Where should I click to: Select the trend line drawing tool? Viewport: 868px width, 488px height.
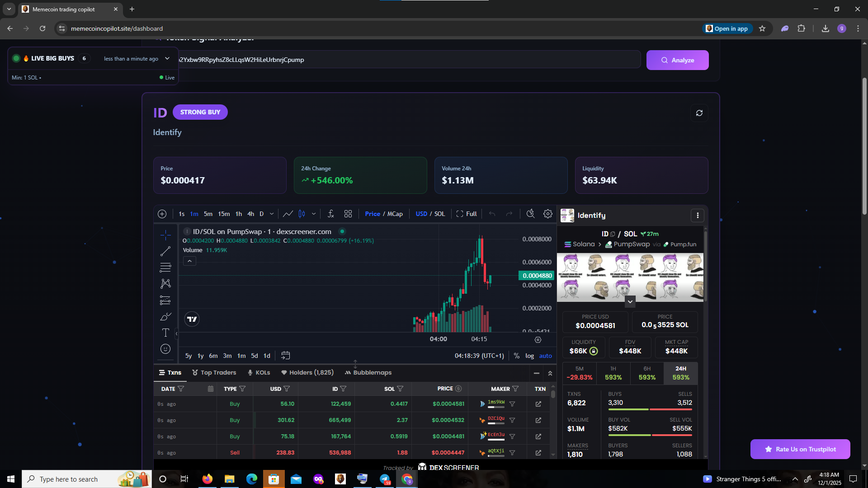point(165,251)
